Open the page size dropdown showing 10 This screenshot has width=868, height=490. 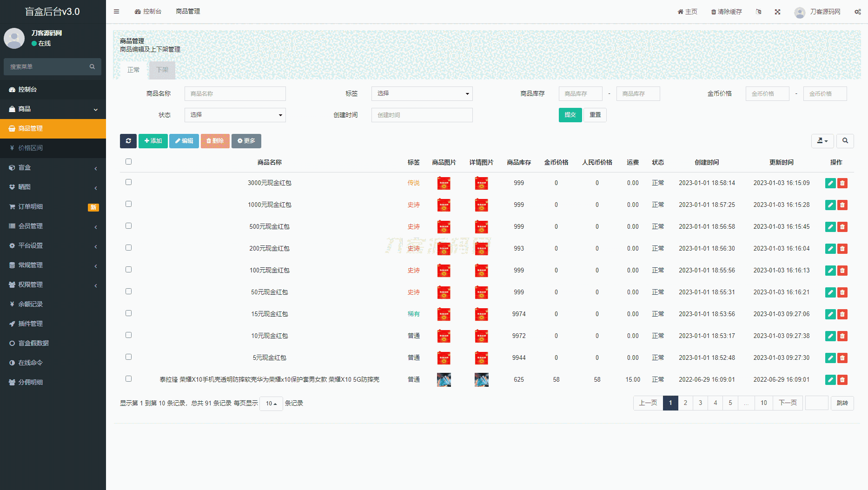[x=271, y=404]
